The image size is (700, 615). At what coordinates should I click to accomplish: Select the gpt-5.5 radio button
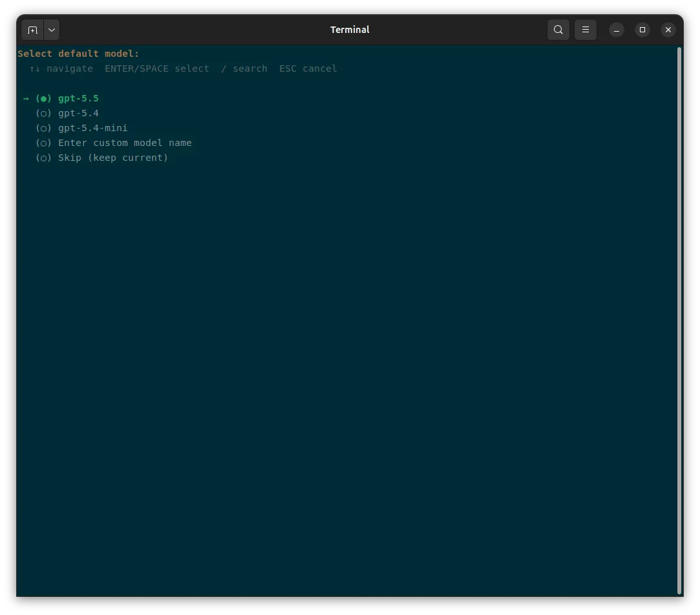click(x=43, y=99)
